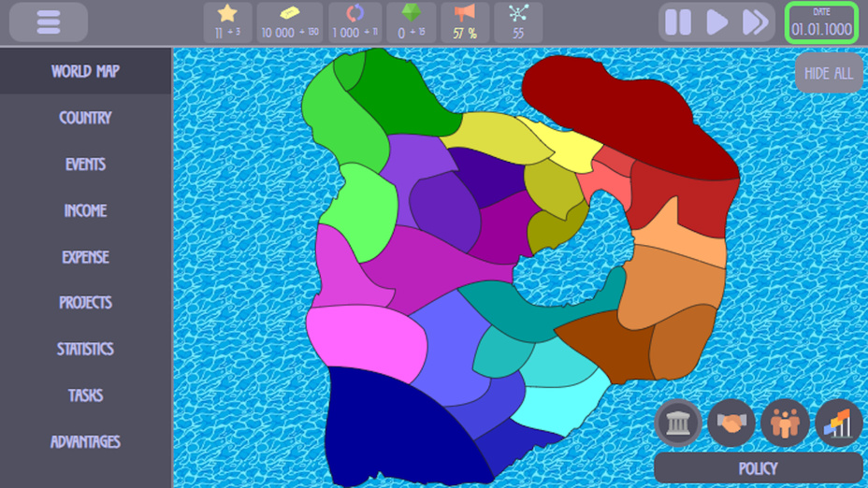The width and height of the screenshot is (868, 488).
Task: Click the network nodes indicator
Action: coord(518,22)
